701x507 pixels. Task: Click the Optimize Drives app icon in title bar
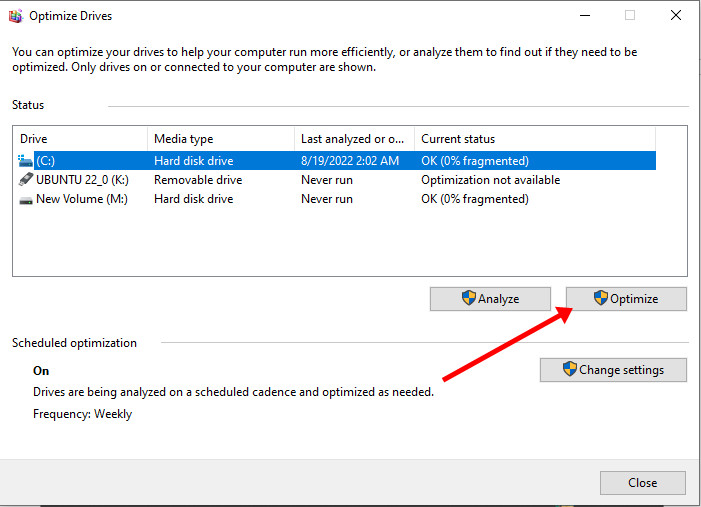[16, 16]
